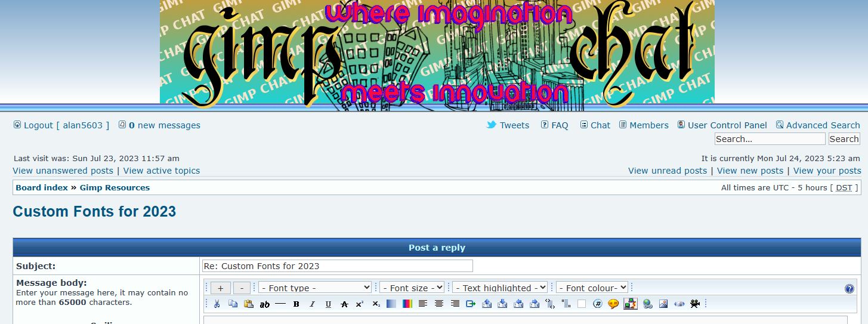Viewport: 868px width, 324px height.
Task: View unread posts
Action: click(x=668, y=171)
